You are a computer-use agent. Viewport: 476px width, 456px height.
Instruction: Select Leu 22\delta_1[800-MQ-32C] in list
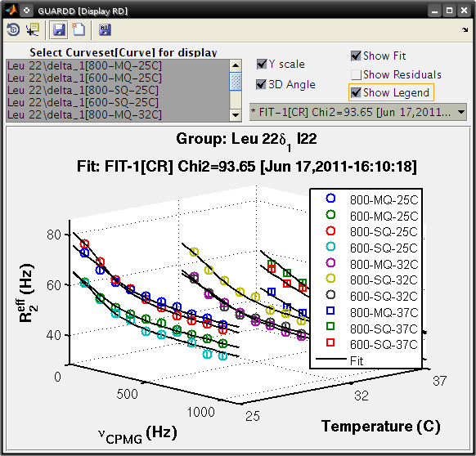point(118,114)
